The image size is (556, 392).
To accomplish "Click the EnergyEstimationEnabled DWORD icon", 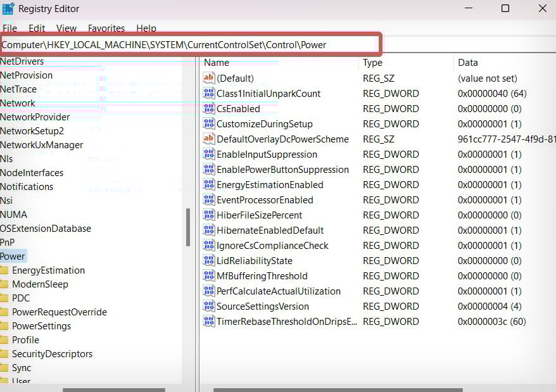I will coord(209,184).
